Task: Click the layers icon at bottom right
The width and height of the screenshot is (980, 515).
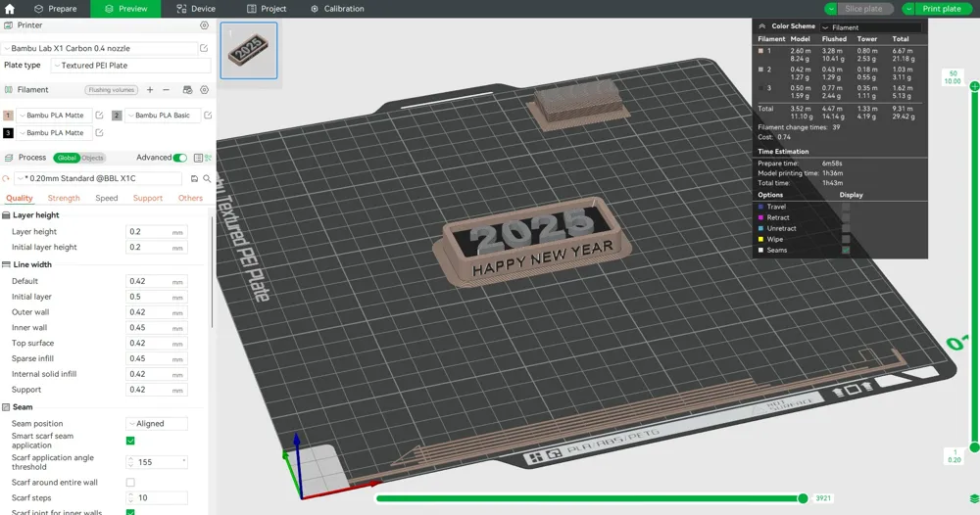Action: [974, 498]
